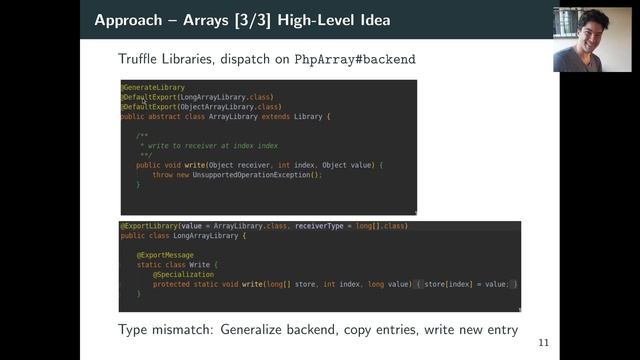This screenshot has width=640, height=360.
Task: Click '@DefaultExport(LongArrayLibrary.class)' line
Action: click(x=198, y=97)
